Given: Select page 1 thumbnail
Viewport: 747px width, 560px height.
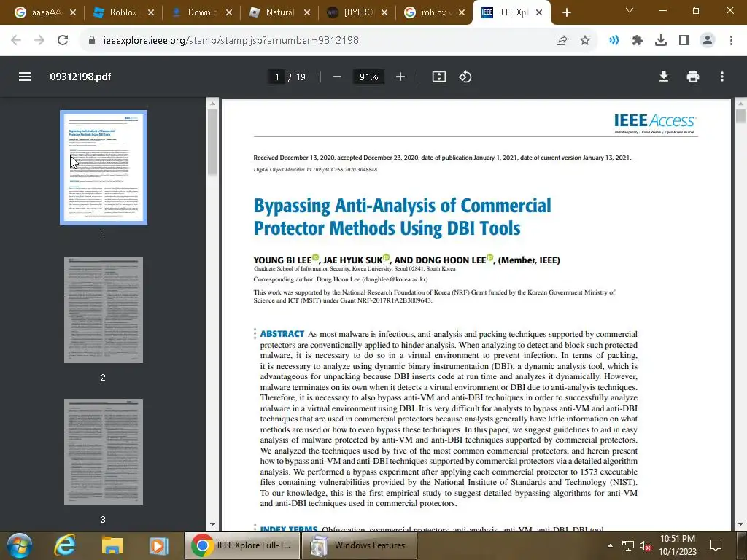Looking at the screenshot, I should 104,168.
